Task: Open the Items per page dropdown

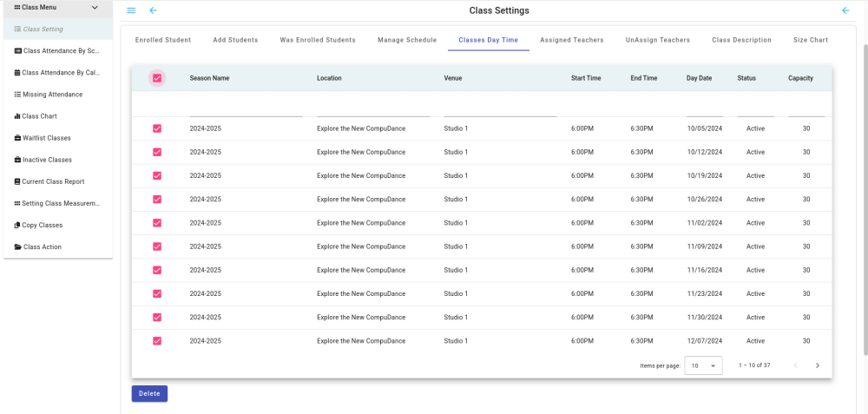Action: (x=703, y=366)
